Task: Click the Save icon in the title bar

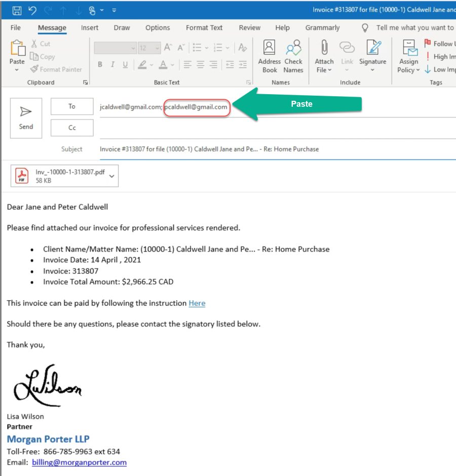Action: [x=17, y=11]
